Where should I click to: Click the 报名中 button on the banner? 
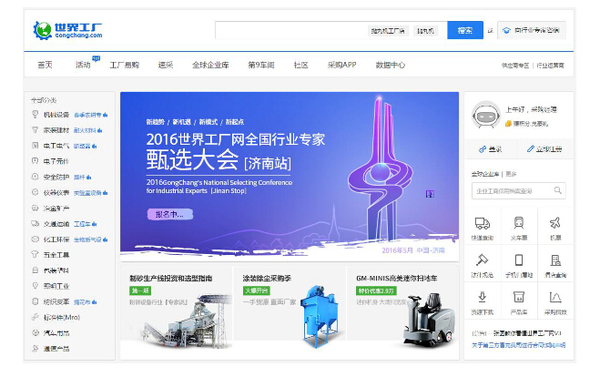(170, 214)
